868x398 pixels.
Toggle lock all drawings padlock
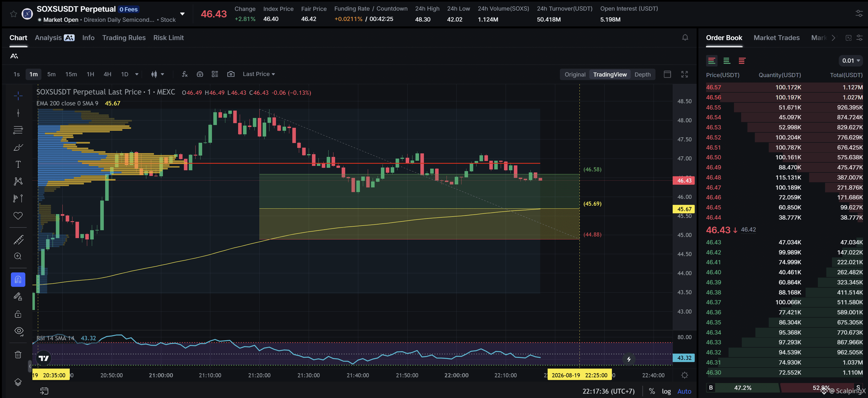18,314
